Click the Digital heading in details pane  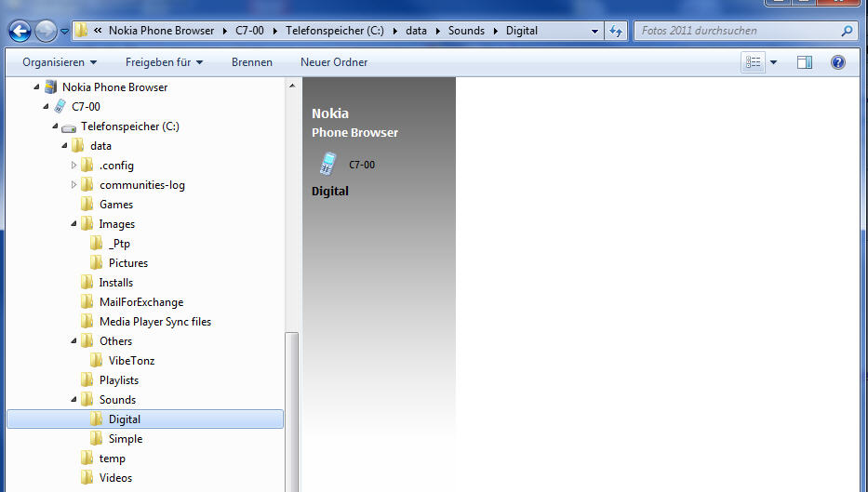click(x=330, y=191)
